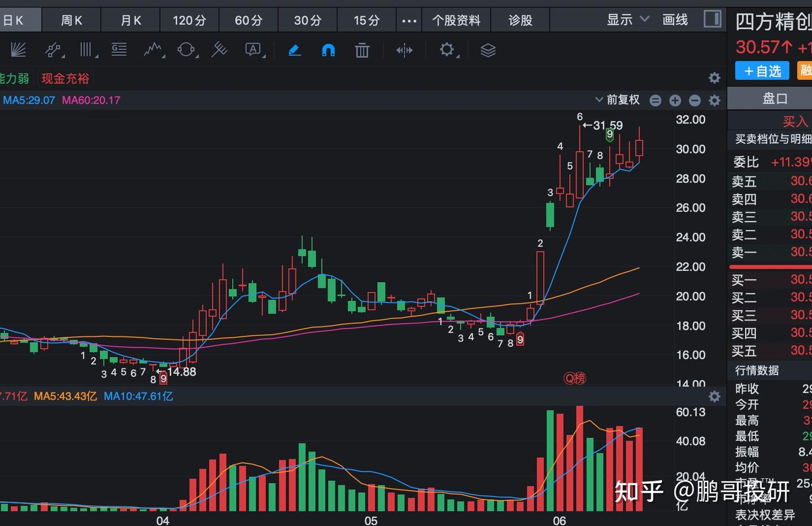Toggle the magnet snap mode
The image size is (812, 526).
(328, 50)
